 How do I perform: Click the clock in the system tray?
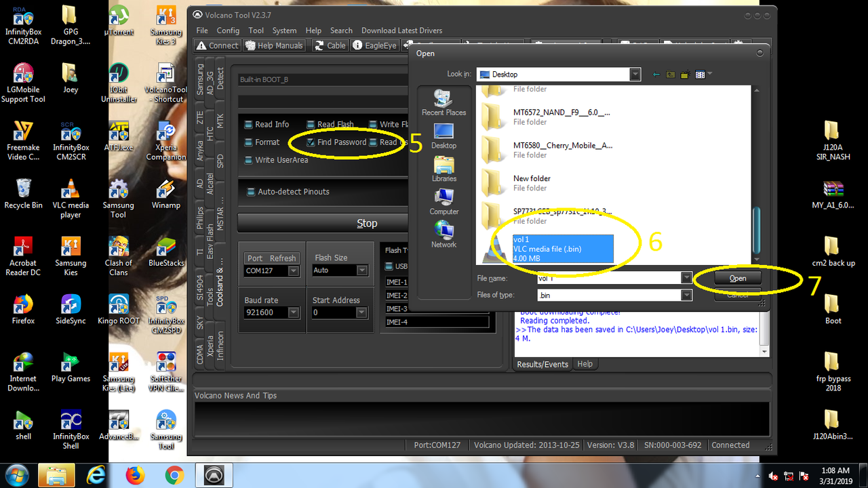pos(835,475)
